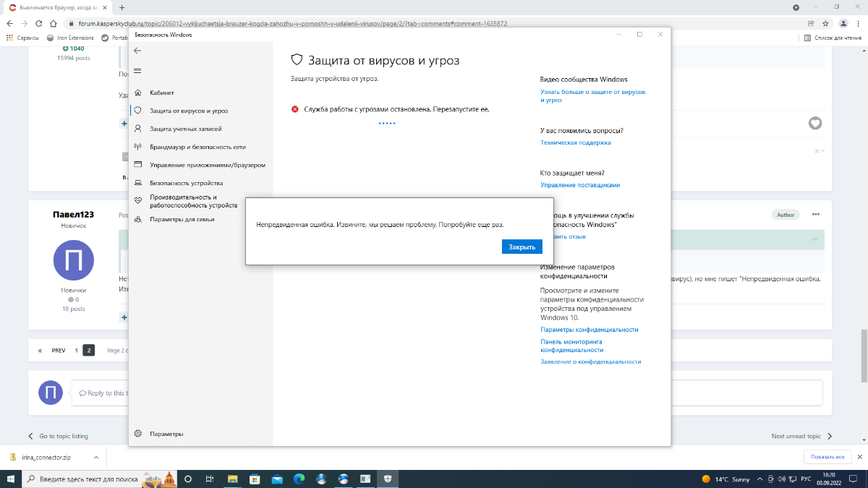The height and width of the screenshot is (488, 868).
Task: Open Брандмауэр и безопасность сети section
Action: (197, 147)
